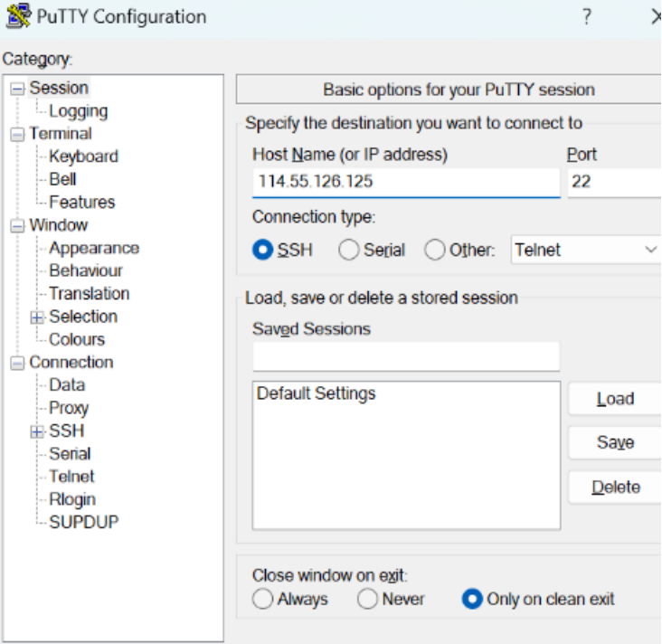Screen dimensions: 662x644
Task: Open the Selection settings category
Action: coord(83,317)
